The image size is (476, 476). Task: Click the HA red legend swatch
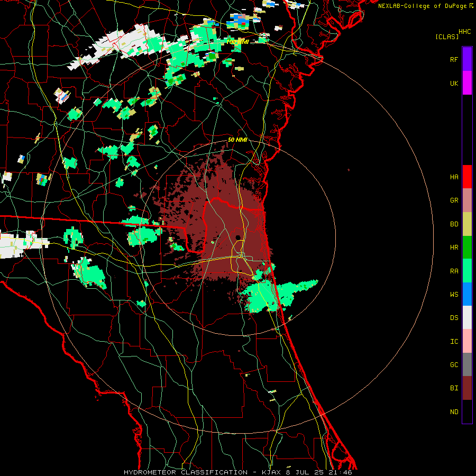[467, 177]
